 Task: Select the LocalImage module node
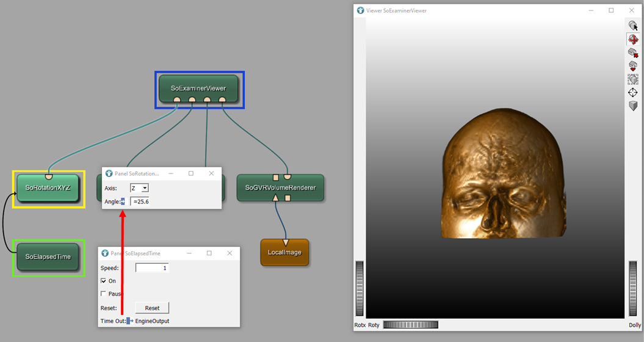pos(285,252)
